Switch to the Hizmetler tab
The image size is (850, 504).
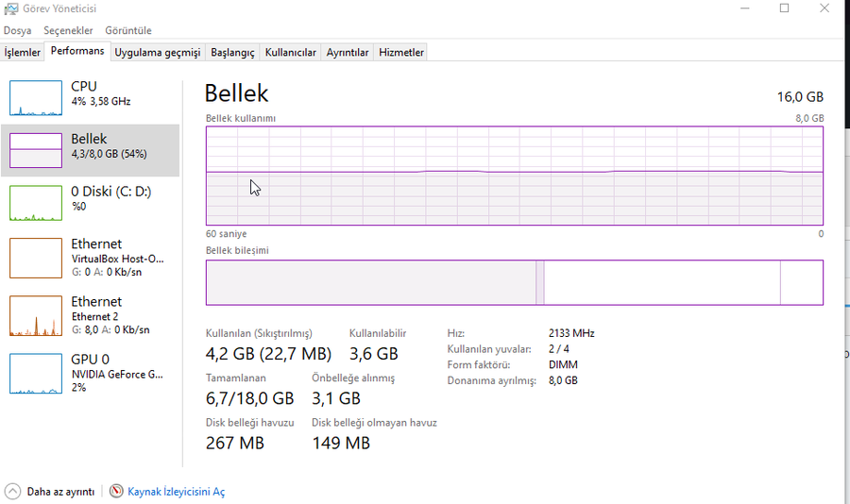tap(401, 53)
